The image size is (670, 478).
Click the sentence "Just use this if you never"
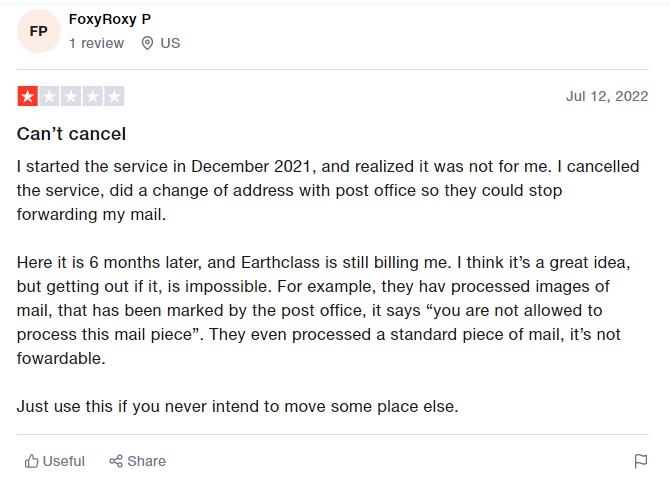pos(237,406)
